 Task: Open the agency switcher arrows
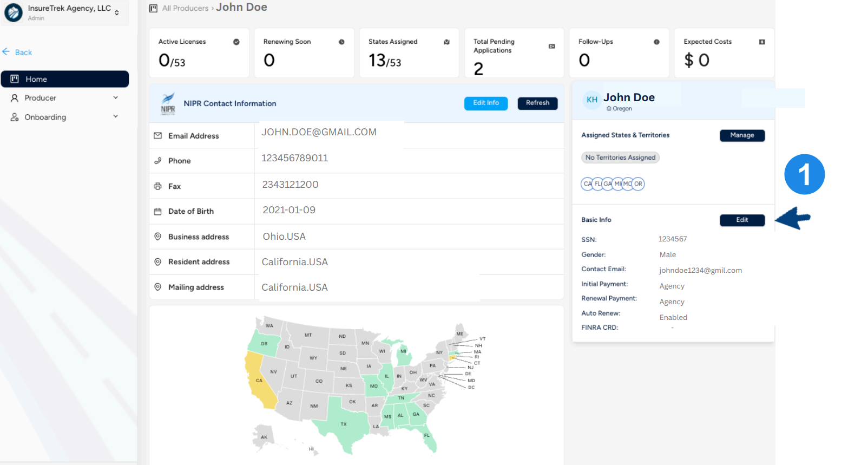coord(117,12)
